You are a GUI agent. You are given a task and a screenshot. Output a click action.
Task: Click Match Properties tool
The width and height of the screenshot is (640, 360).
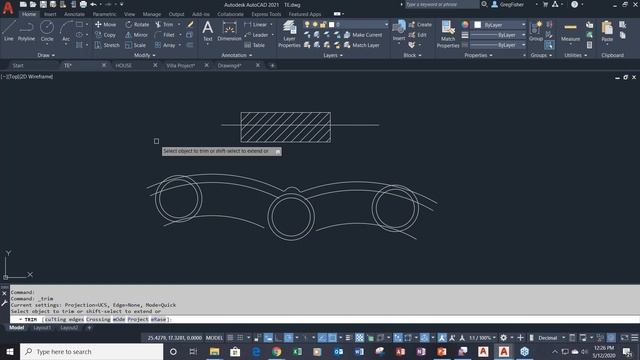[448, 34]
